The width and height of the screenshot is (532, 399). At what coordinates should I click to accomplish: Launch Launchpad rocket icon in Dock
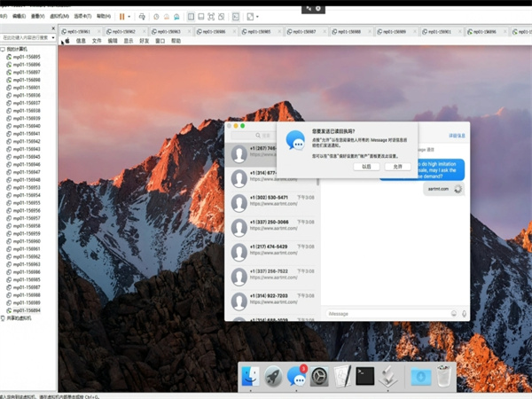click(274, 378)
